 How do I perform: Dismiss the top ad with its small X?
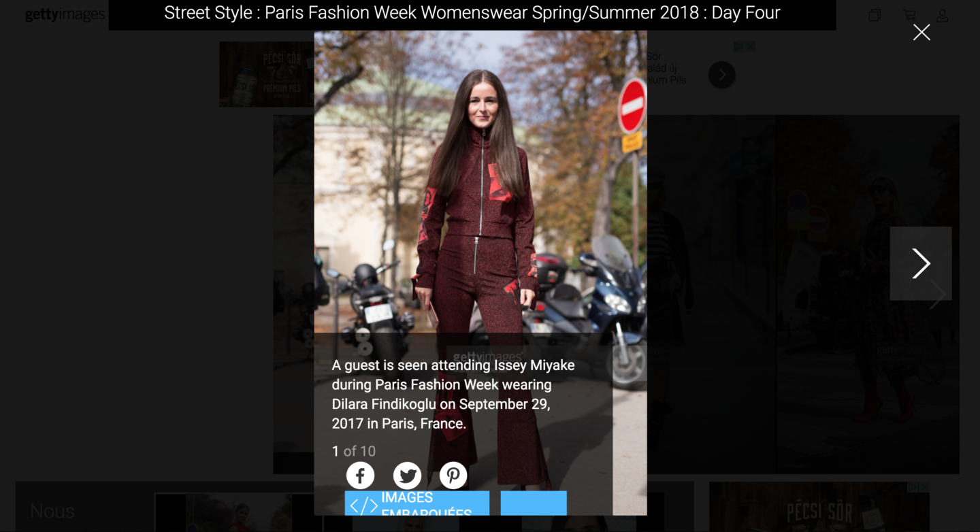[750, 46]
